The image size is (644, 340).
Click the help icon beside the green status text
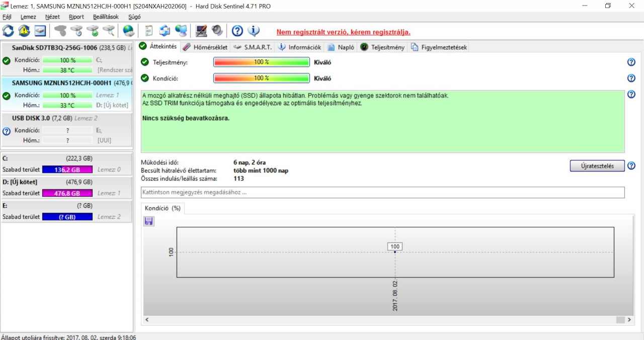click(x=631, y=95)
